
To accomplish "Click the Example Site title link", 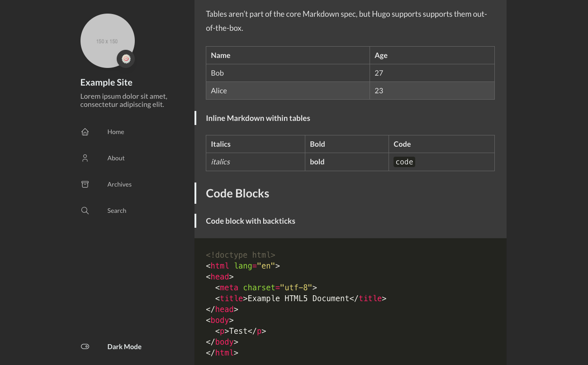I will click(x=106, y=82).
